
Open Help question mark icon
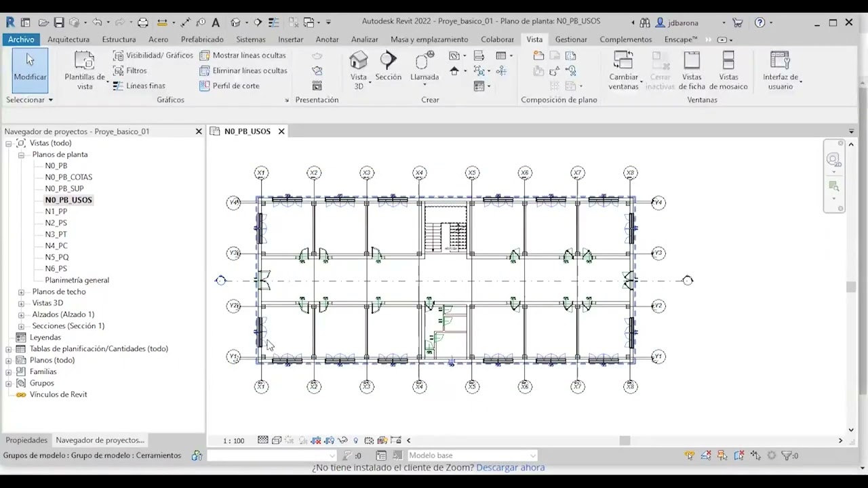(x=760, y=22)
